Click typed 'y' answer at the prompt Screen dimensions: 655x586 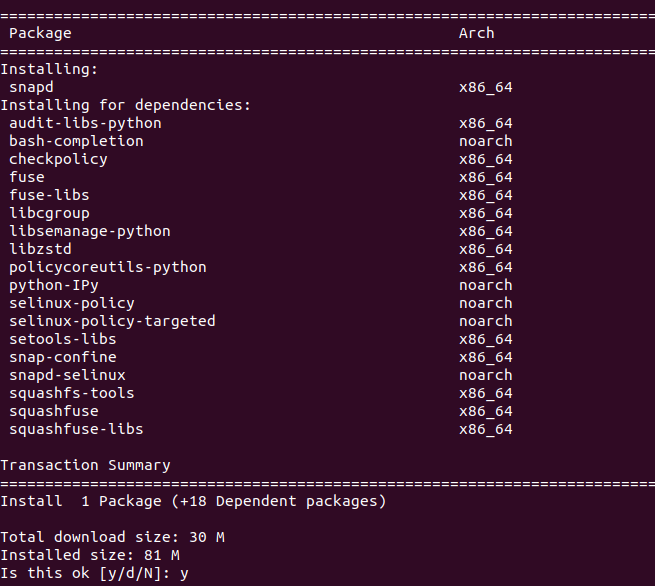[x=184, y=574]
